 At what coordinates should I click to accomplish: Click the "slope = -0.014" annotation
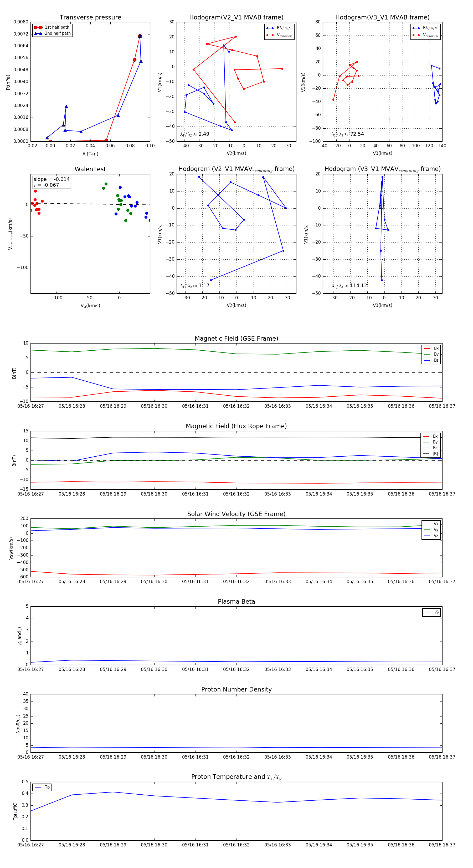[52, 179]
